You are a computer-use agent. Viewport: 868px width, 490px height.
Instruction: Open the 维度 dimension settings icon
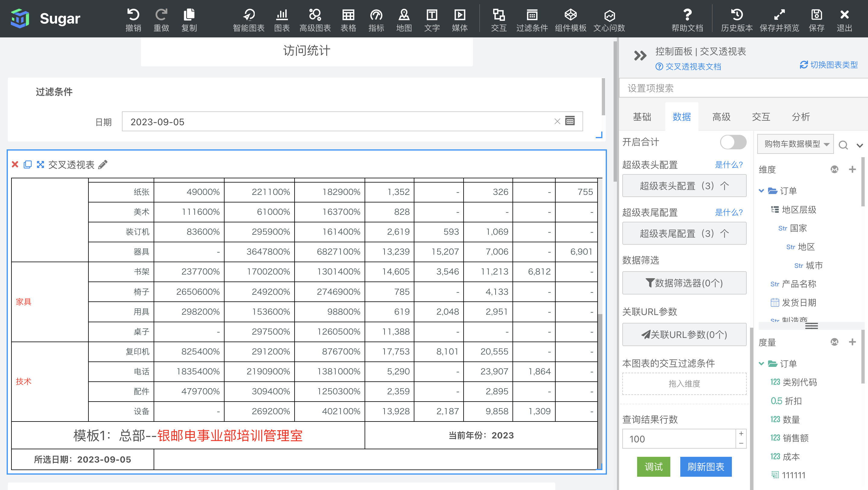click(x=834, y=169)
